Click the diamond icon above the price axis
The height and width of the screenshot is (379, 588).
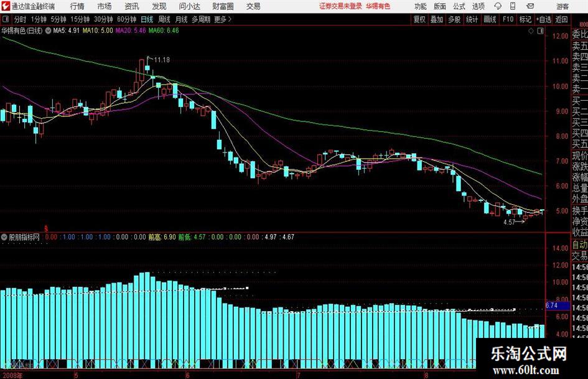click(531, 31)
